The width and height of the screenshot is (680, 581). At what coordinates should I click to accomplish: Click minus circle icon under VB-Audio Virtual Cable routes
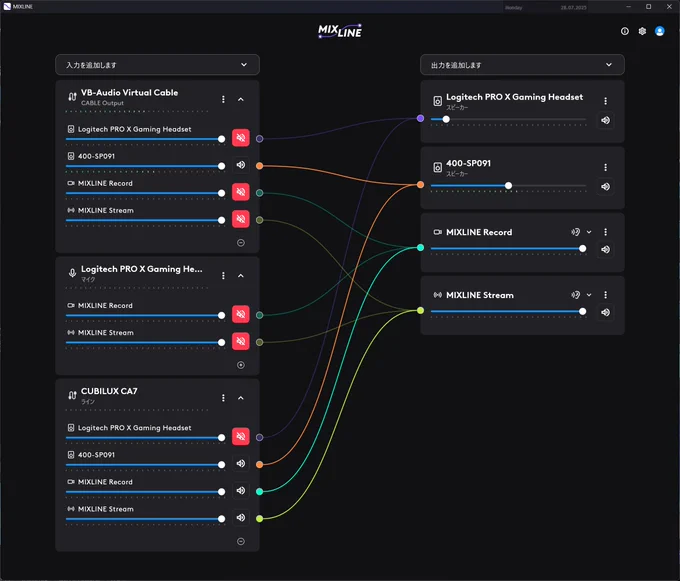(241, 243)
